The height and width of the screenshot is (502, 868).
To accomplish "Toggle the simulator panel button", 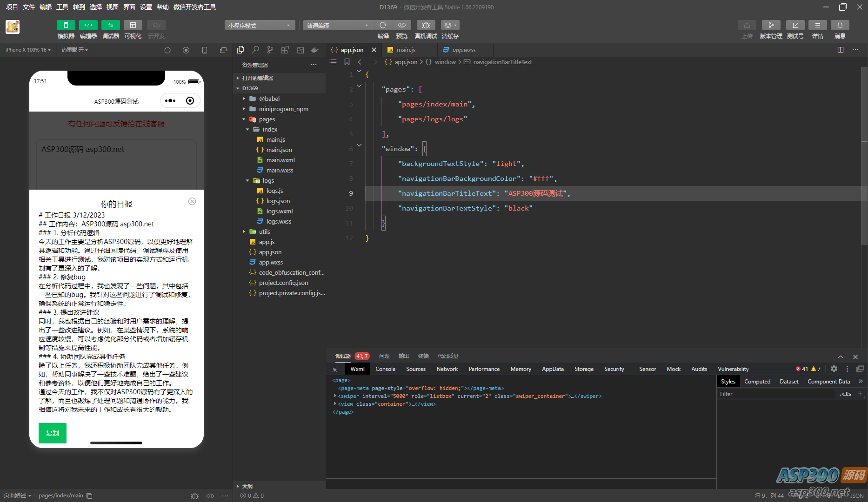I will (66, 25).
